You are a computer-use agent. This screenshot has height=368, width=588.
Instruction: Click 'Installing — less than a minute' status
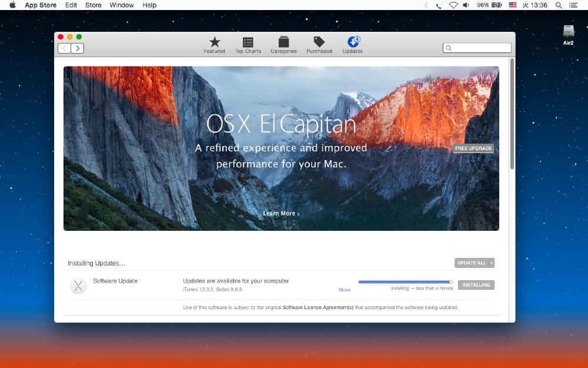[422, 288]
